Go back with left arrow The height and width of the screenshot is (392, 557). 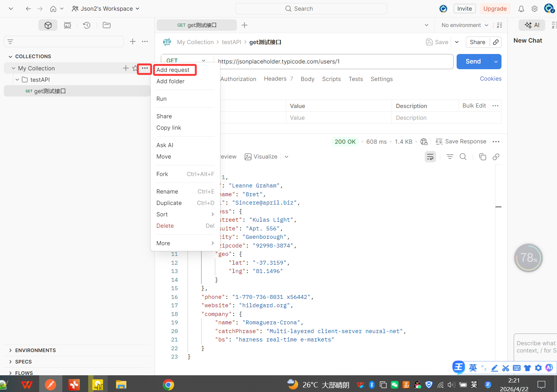28,9
